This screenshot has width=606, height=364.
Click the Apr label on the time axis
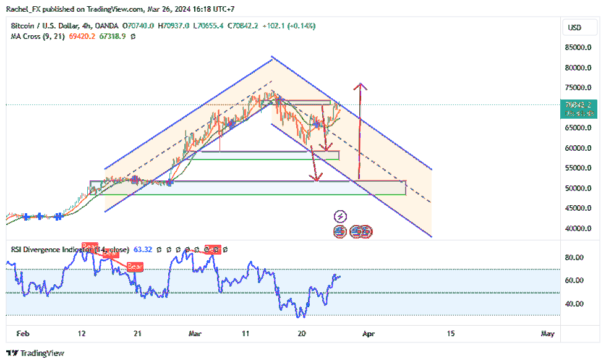[x=369, y=334]
